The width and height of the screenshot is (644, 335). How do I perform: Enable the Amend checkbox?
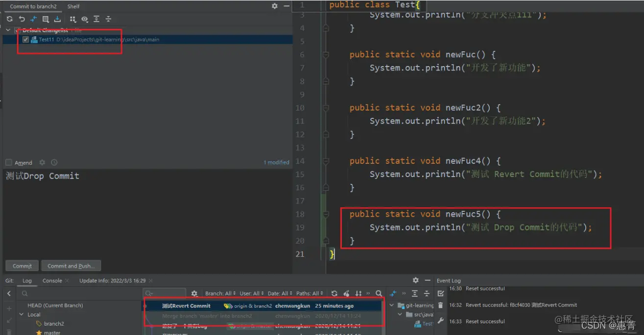[x=8, y=162]
